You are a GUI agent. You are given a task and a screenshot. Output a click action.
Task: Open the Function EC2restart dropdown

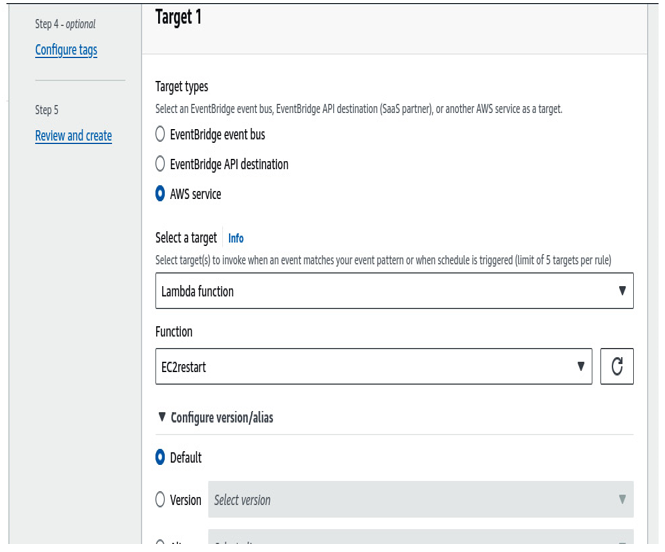coord(374,366)
